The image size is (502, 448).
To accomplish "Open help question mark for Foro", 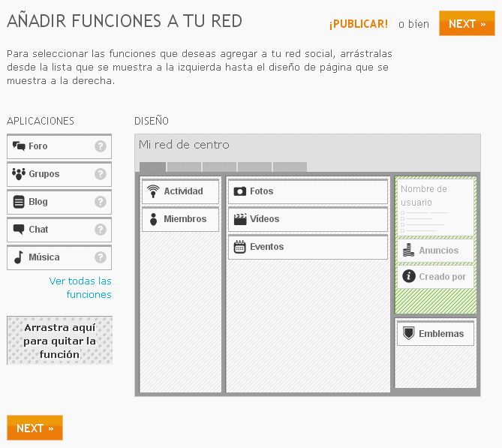I will point(101,146).
